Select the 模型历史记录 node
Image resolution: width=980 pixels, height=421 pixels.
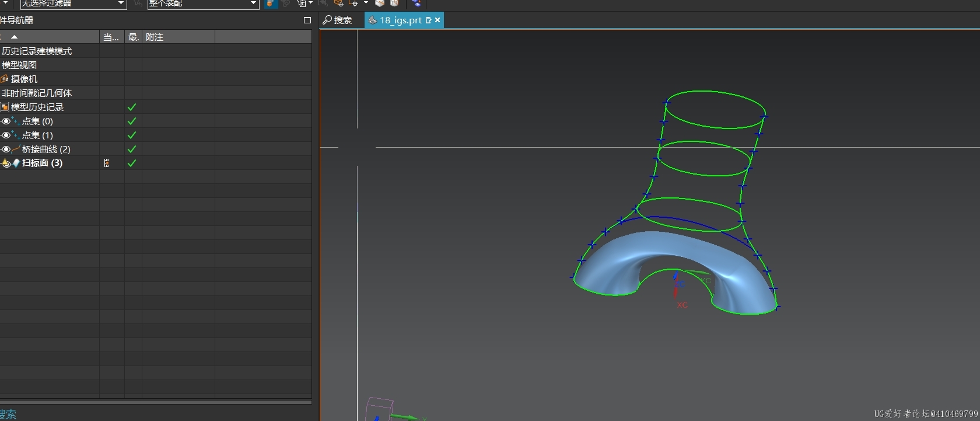pos(37,107)
